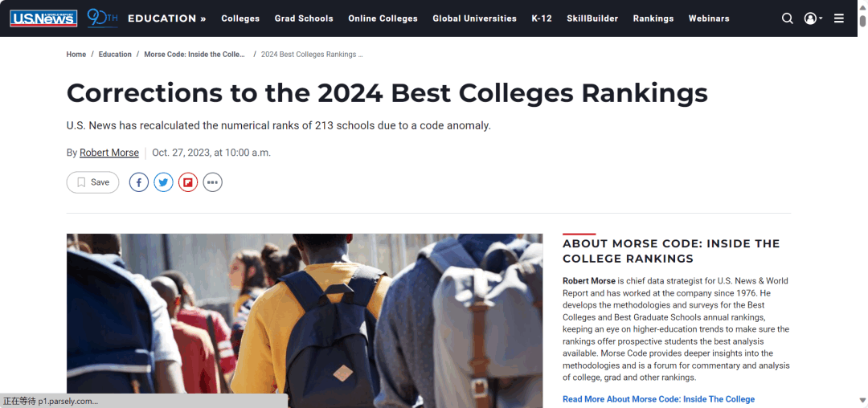The width and height of the screenshot is (868, 408).
Task: Open the Colleges nav item
Action: (240, 18)
